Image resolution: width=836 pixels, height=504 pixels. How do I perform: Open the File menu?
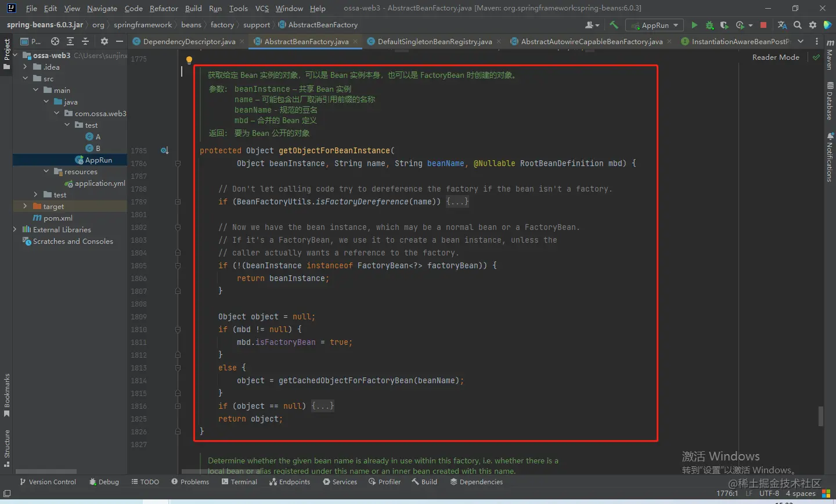click(31, 8)
